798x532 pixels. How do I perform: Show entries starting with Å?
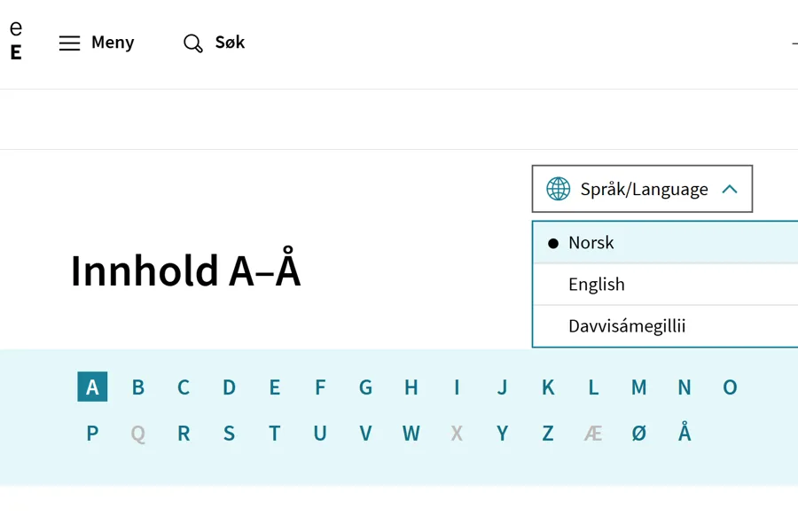pyautogui.click(x=685, y=434)
